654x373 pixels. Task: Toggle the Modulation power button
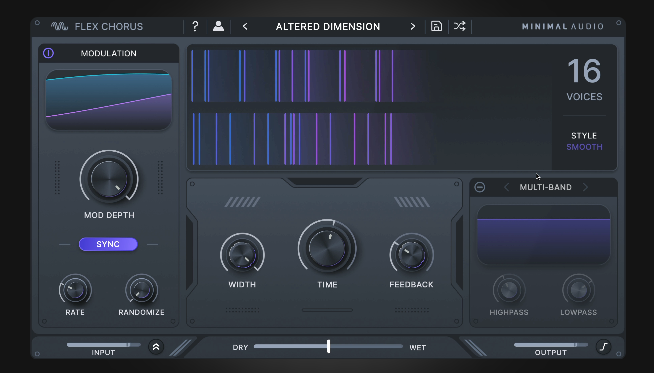click(x=48, y=53)
